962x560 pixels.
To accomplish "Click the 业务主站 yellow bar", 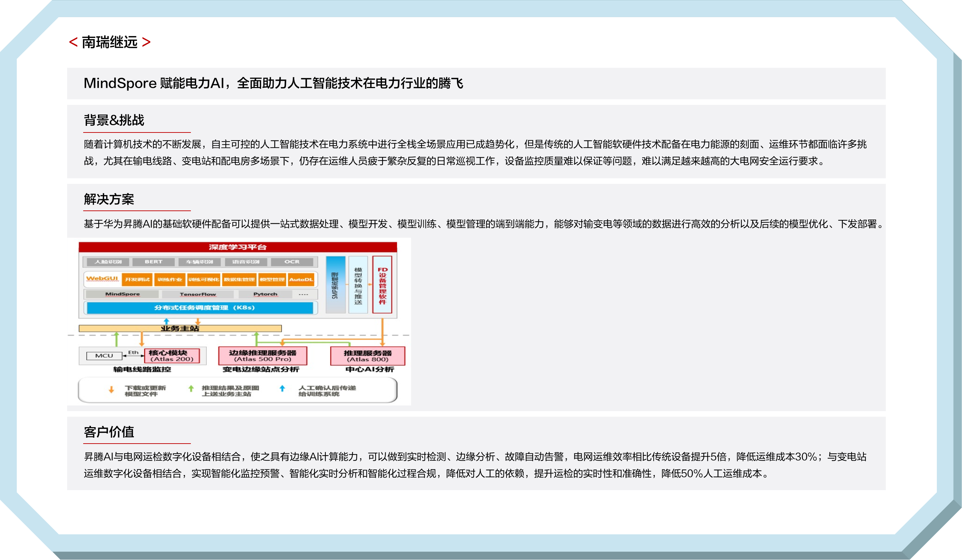I will (180, 328).
